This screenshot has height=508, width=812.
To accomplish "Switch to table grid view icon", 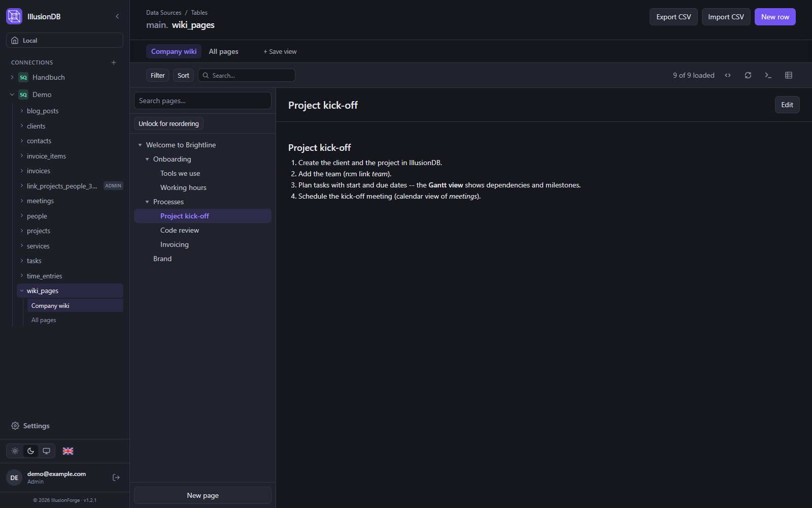I will [789, 75].
